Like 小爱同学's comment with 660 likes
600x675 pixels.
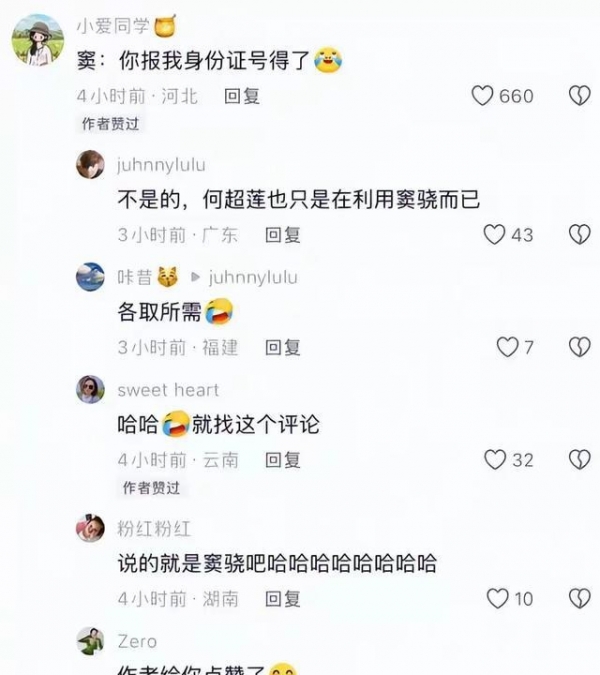482,96
